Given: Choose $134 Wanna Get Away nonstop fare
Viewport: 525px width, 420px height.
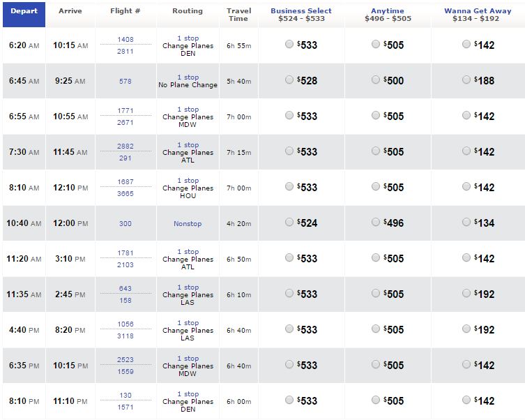Looking at the screenshot, I should click(466, 223).
